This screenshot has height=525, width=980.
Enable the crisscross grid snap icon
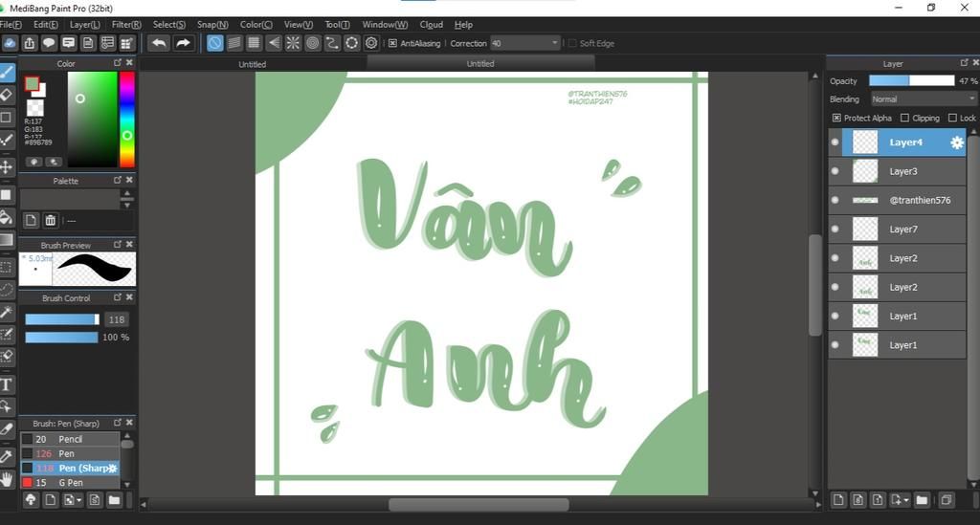coord(253,43)
